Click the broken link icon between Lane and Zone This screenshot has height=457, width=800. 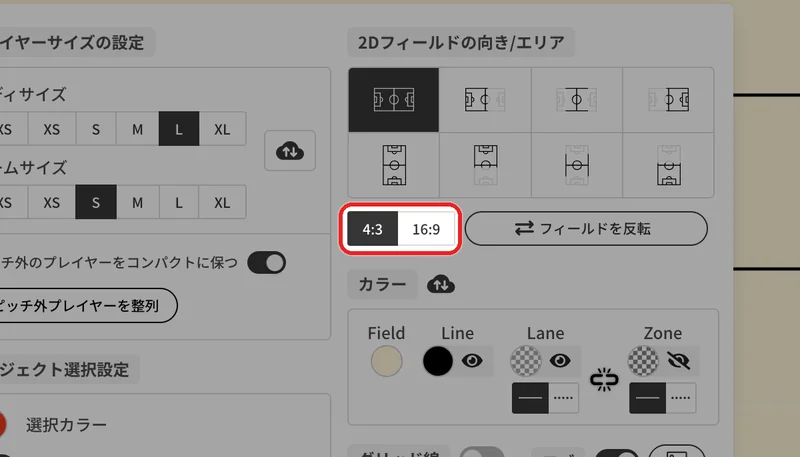click(x=604, y=380)
